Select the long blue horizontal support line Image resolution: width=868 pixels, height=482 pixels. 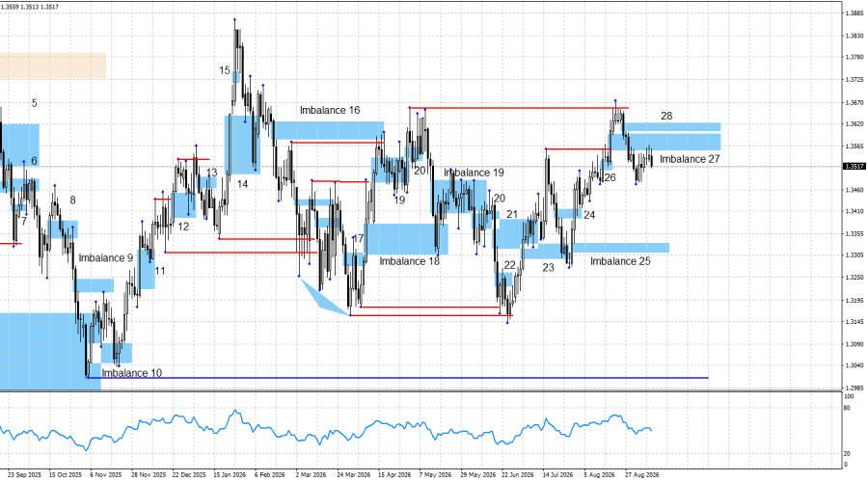point(397,378)
